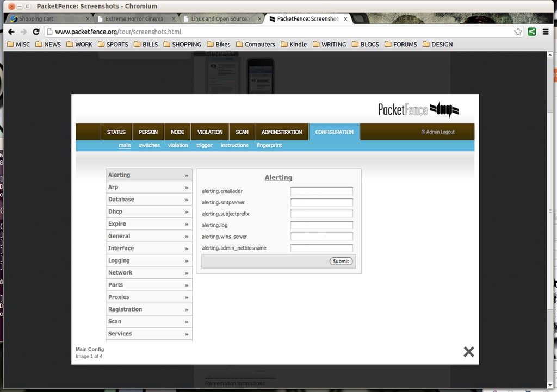This screenshot has height=392, width=557.
Task: Open the MISC bookmarks folder
Action: [x=18, y=45]
